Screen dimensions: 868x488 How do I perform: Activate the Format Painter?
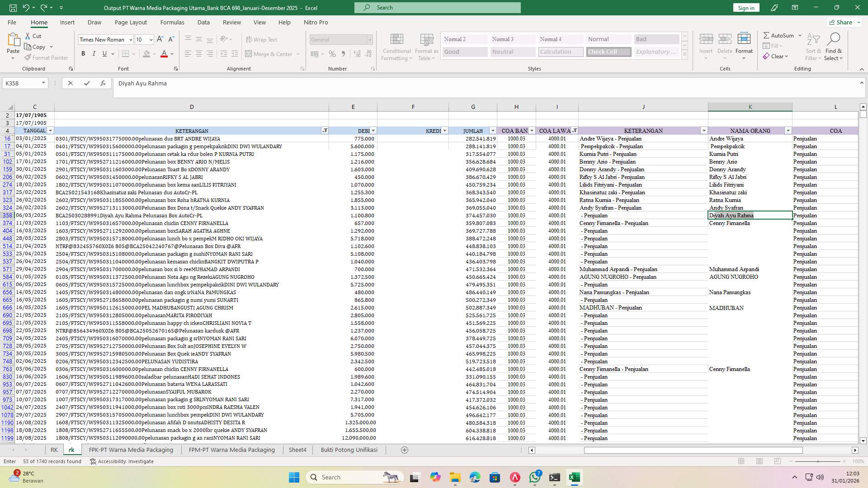point(47,57)
